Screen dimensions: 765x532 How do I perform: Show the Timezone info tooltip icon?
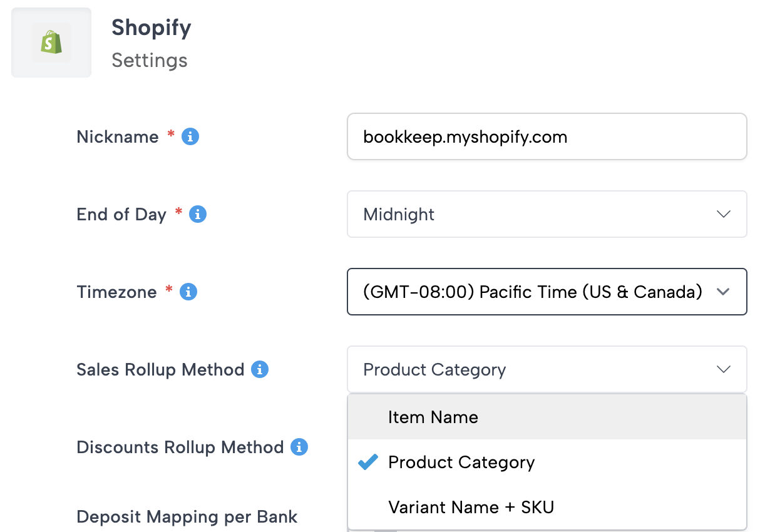188,292
